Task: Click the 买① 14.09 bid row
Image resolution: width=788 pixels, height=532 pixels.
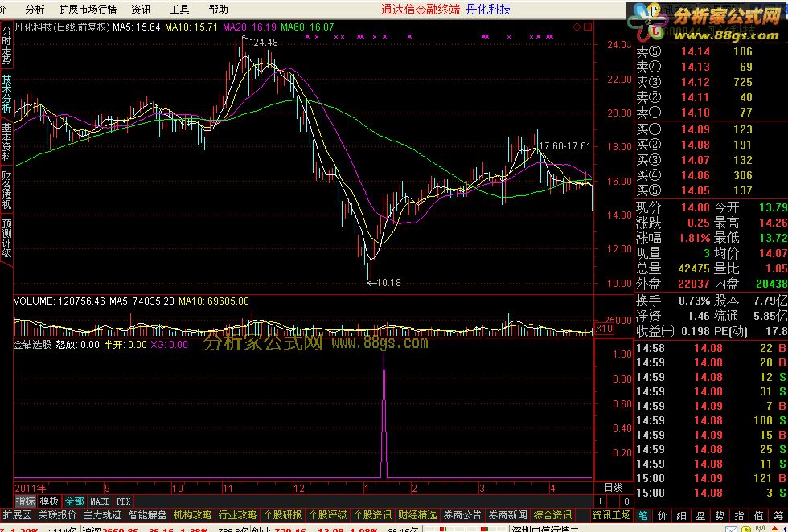Action: tap(711, 129)
